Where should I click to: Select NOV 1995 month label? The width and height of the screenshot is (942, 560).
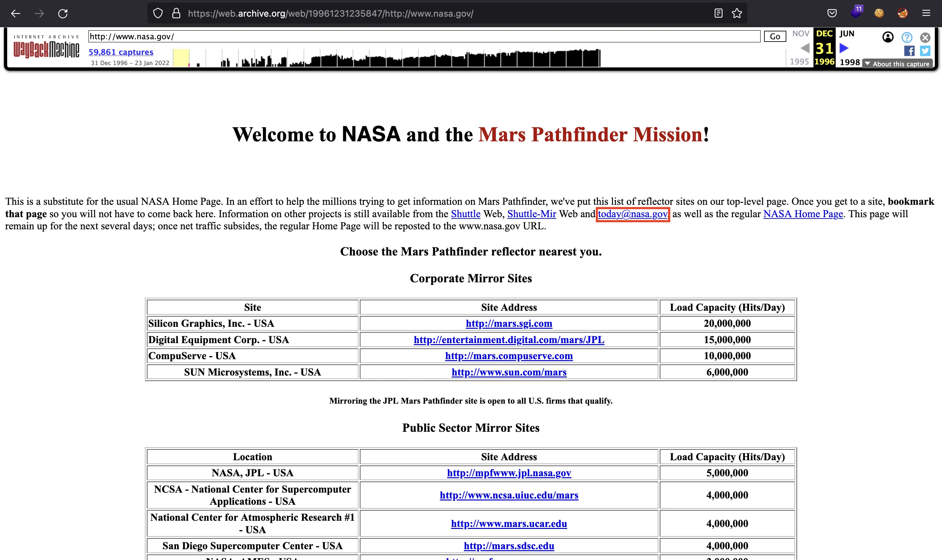tap(800, 34)
